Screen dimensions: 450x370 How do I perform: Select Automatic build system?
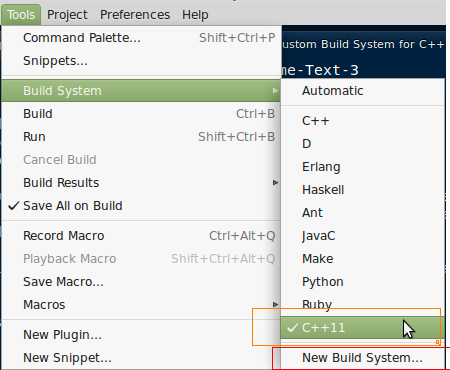363,91
